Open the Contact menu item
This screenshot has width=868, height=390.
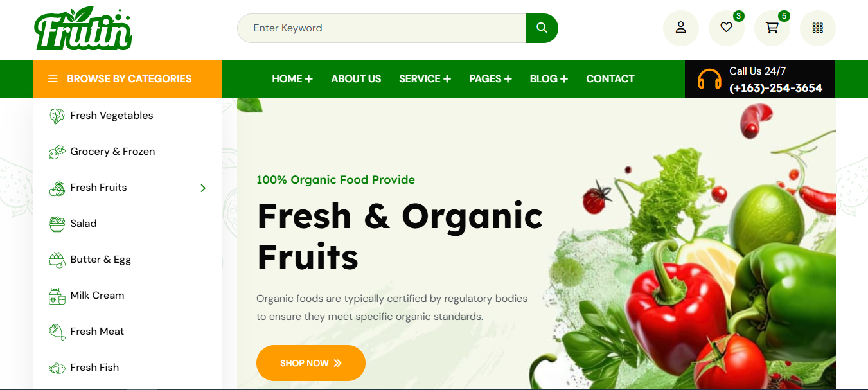click(610, 79)
